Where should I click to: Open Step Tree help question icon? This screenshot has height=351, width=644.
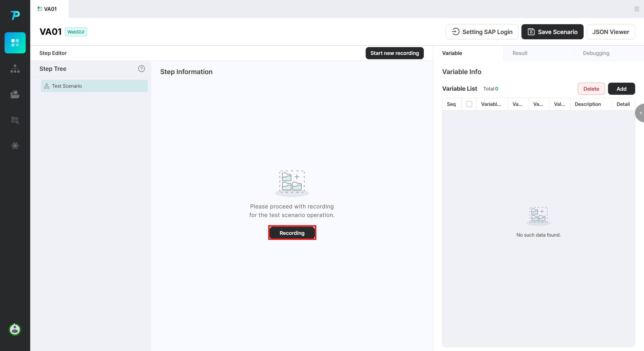(x=141, y=69)
